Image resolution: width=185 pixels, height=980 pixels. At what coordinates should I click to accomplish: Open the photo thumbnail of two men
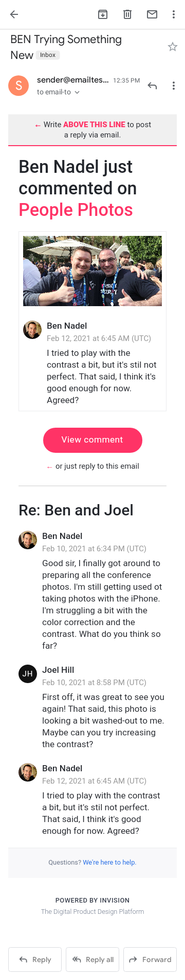[92, 271]
